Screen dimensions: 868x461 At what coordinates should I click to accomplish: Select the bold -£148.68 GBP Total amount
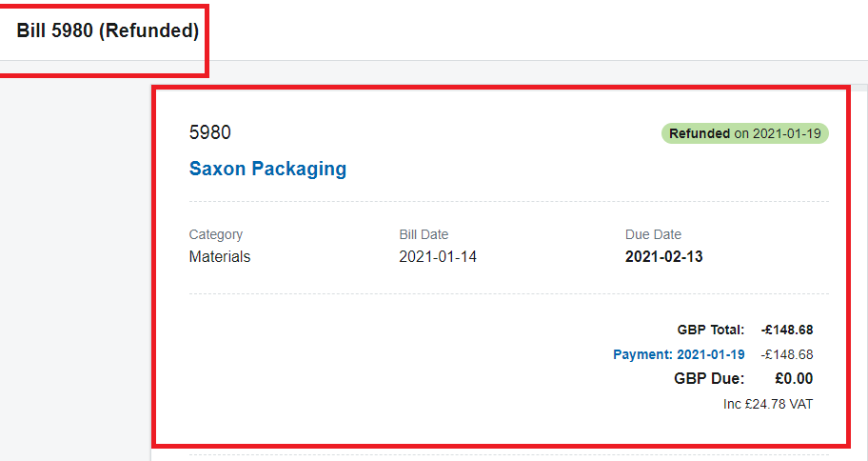[x=787, y=331]
